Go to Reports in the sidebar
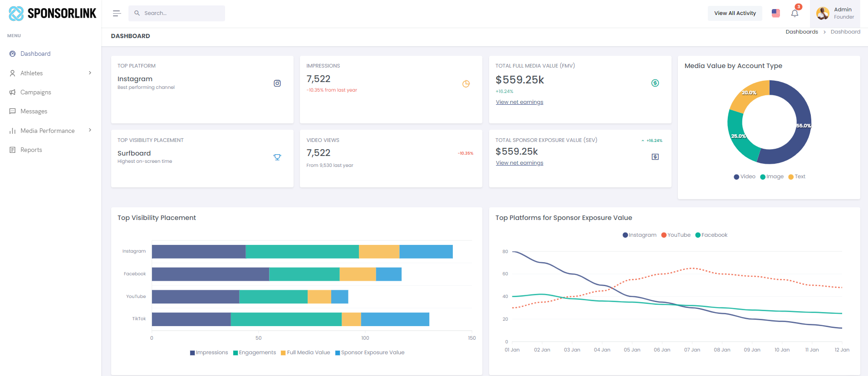This screenshot has width=868, height=376. pos(31,150)
